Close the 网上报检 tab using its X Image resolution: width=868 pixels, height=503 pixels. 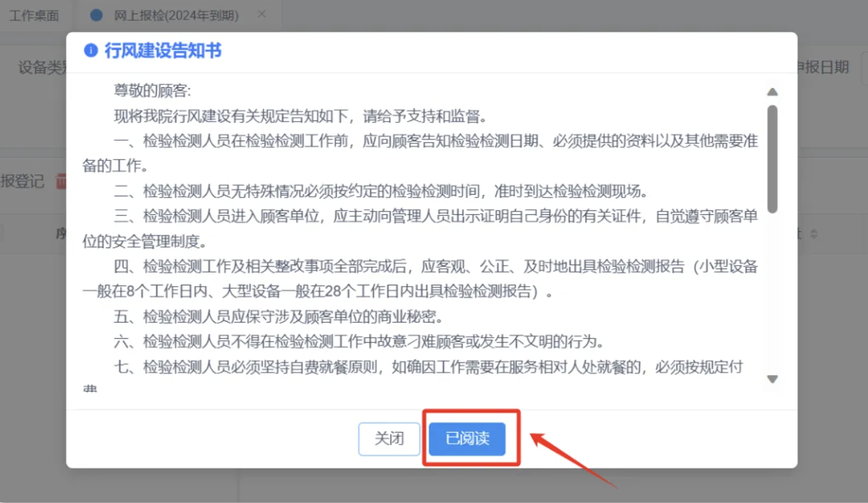pyautogui.click(x=262, y=14)
